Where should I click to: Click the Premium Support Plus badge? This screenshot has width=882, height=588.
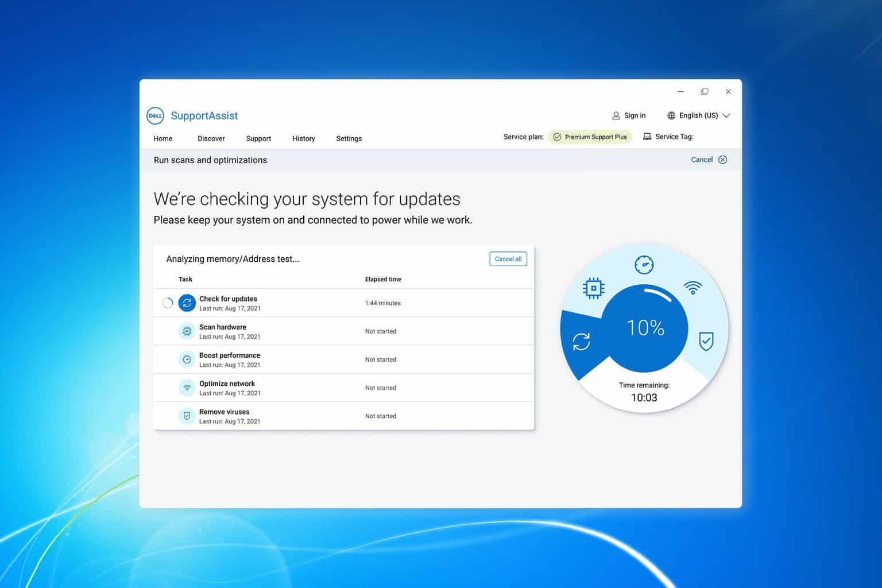[x=590, y=137]
